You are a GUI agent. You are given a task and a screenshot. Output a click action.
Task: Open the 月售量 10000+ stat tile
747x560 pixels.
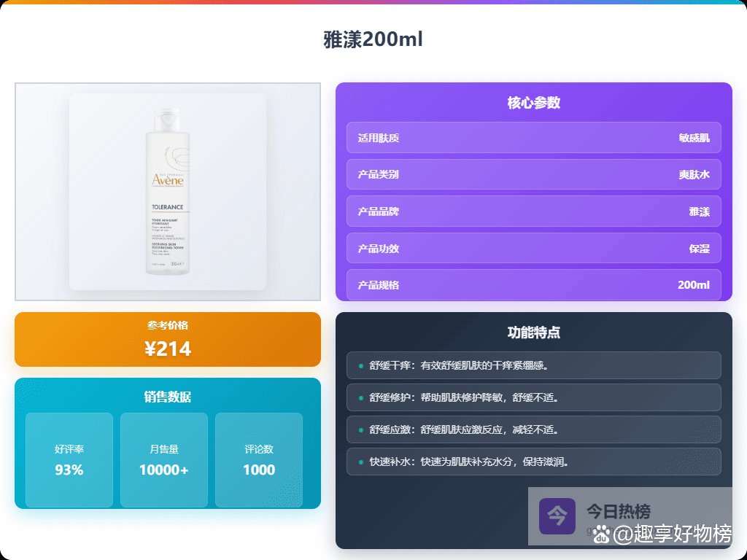(164, 460)
